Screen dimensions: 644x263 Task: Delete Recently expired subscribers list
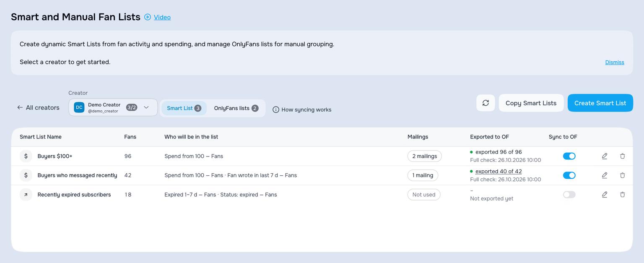pyautogui.click(x=623, y=195)
